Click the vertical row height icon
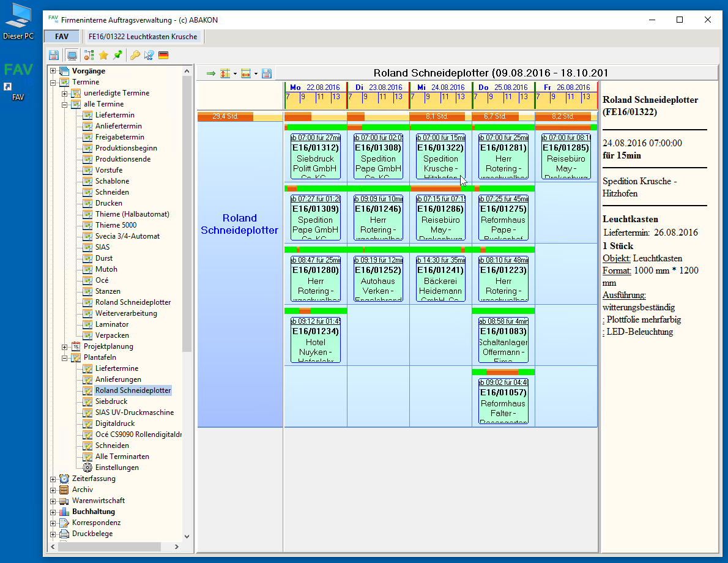The image size is (728, 563). click(x=225, y=73)
